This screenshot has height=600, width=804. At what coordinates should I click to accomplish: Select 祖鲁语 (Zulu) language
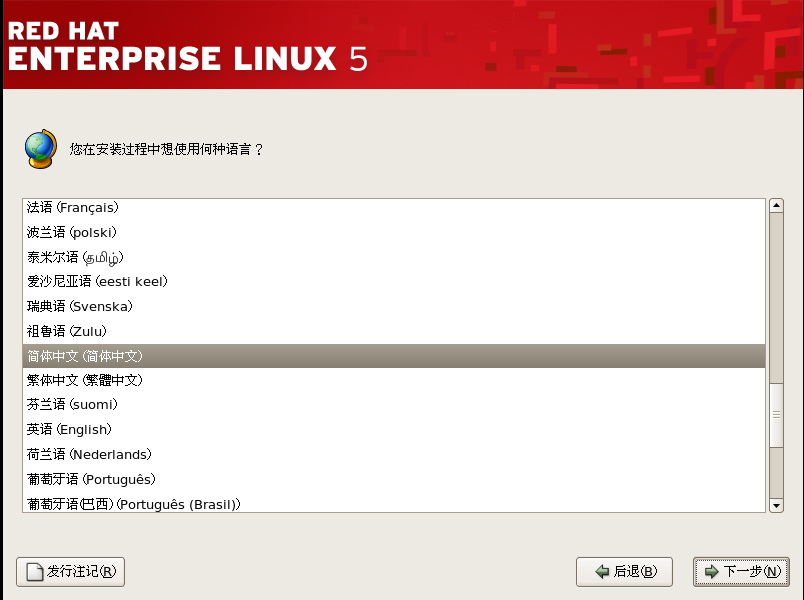(394, 331)
